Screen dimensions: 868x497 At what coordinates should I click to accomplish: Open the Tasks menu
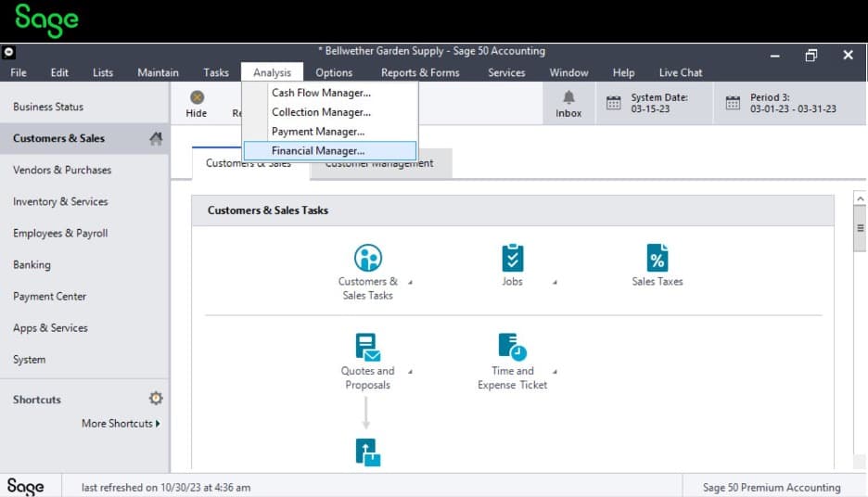[x=216, y=72]
